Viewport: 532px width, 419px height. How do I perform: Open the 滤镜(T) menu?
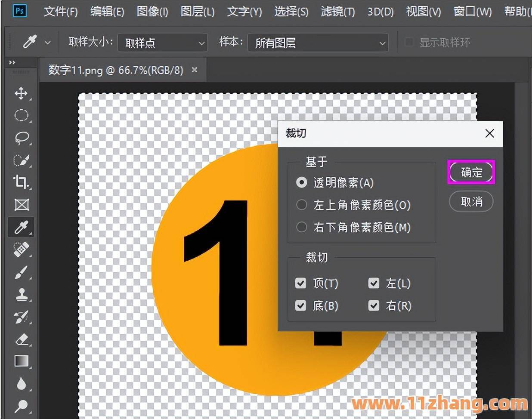338,11
